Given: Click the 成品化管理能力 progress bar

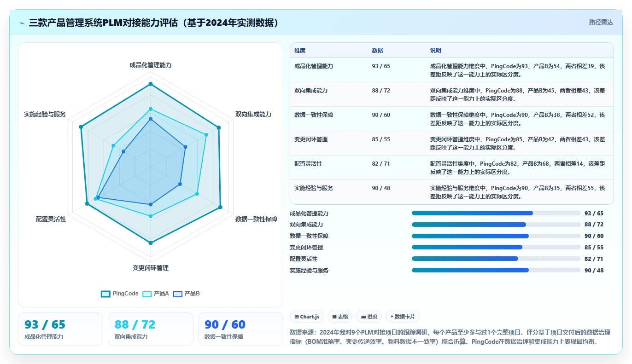Looking at the screenshot, I should coord(496,213).
